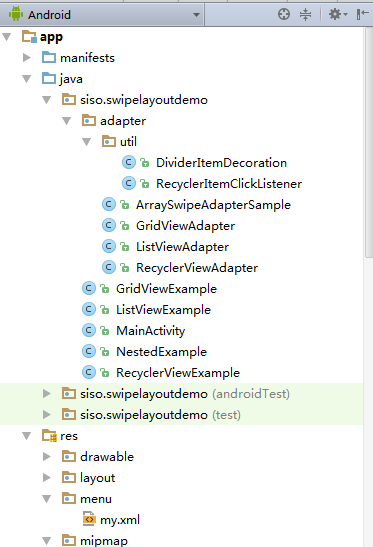Image resolution: width=373 pixels, height=547 pixels.
Task: Click the res folder icon
Action: [x=49, y=436]
